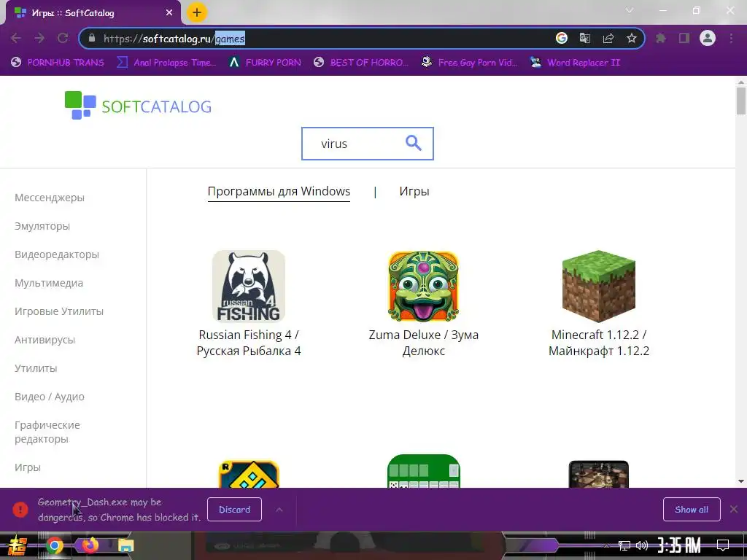Open Антивирусы category in sidebar
Screen dimensions: 747x560
pyautogui.click(x=44, y=340)
